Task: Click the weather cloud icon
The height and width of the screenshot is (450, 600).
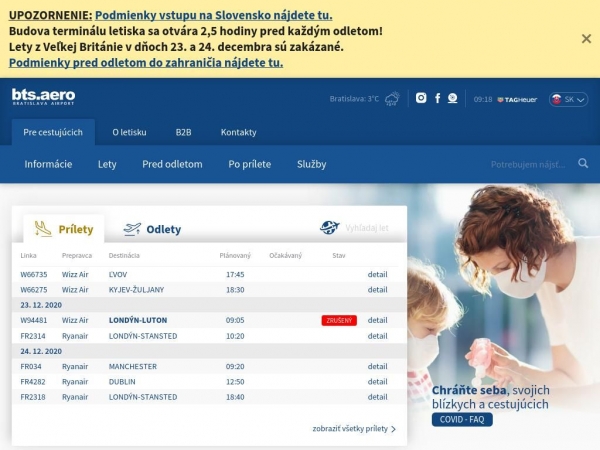Action: (x=393, y=99)
